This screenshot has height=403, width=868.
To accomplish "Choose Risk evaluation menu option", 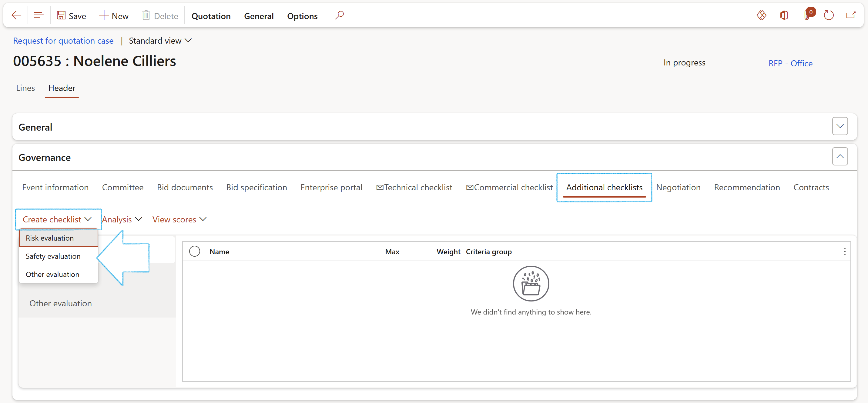I will coord(49,238).
